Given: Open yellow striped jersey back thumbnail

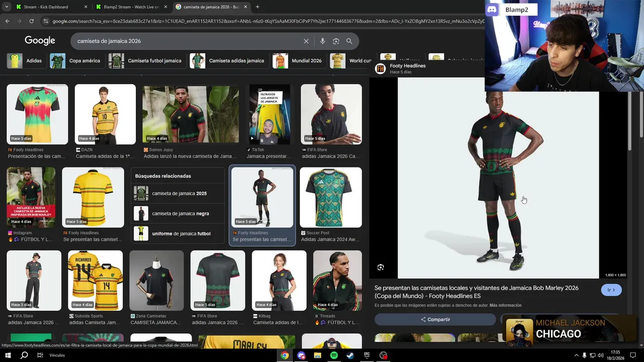Looking at the screenshot, I should click(x=93, y=197).
